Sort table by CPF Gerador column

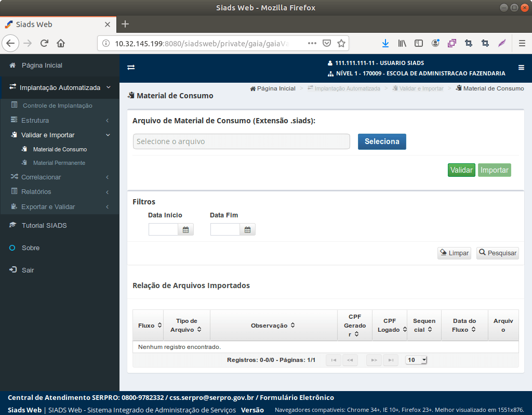(x=356, y=334)
